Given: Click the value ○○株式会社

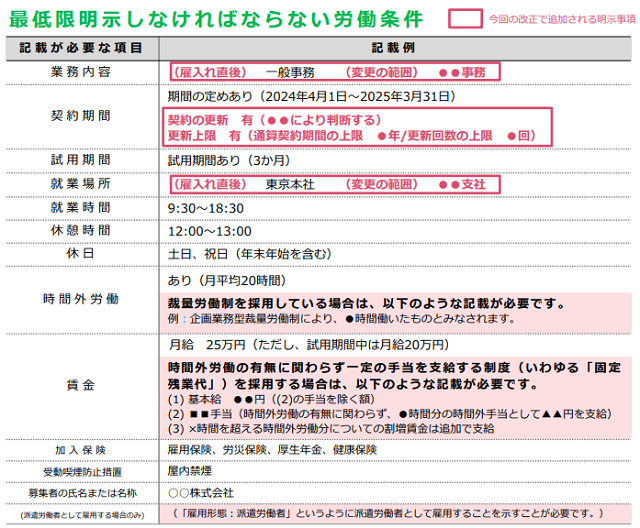Looking at the screenshot, I should coord(201,493).
